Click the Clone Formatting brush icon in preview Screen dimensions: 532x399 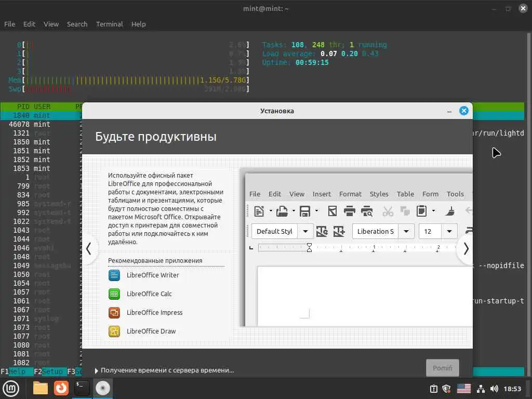pyautogui.click(x=450, y=211)
